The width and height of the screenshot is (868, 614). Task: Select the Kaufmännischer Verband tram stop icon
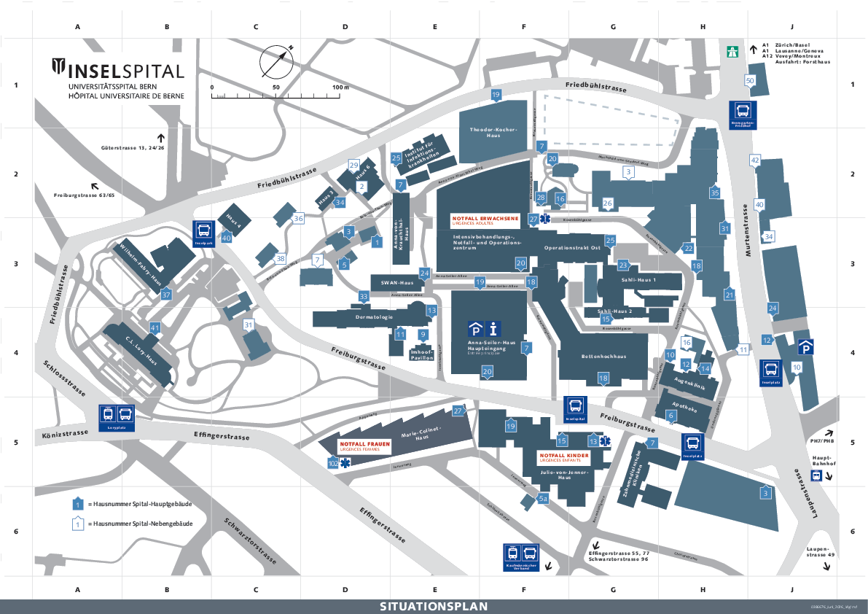(521, 558)
